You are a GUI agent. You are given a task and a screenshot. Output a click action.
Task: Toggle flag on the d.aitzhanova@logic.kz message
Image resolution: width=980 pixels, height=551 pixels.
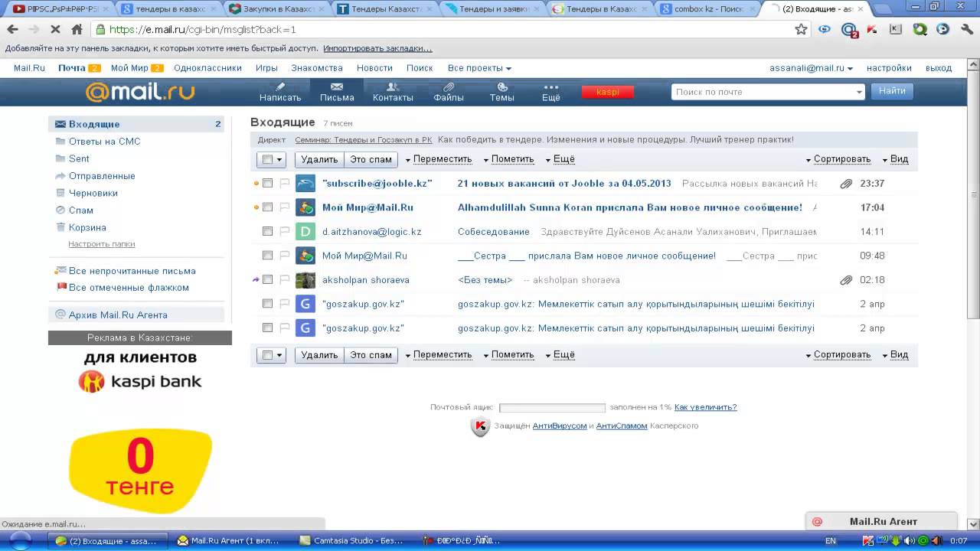pyautogui.click(x=284, y=231)
